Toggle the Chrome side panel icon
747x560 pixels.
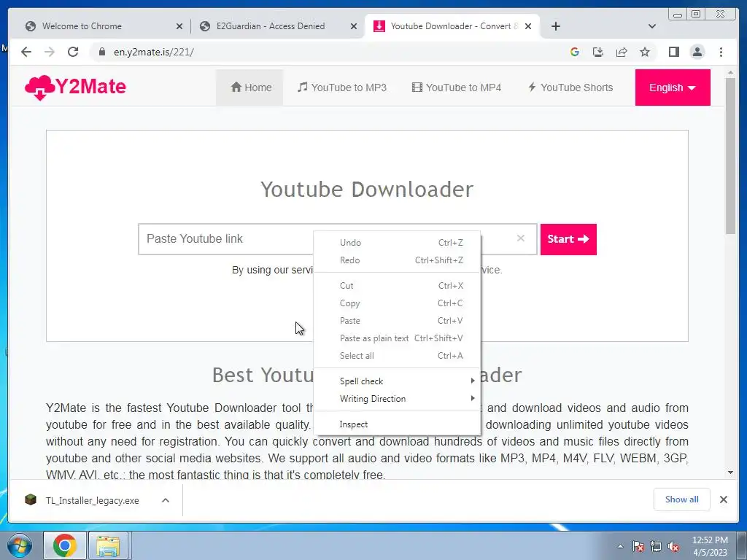(673, 52)
